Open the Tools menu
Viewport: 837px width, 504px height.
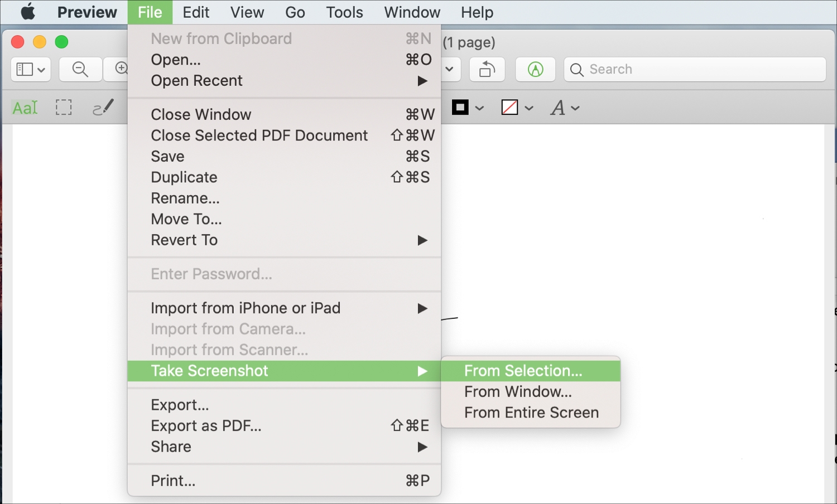click(344, 12)
